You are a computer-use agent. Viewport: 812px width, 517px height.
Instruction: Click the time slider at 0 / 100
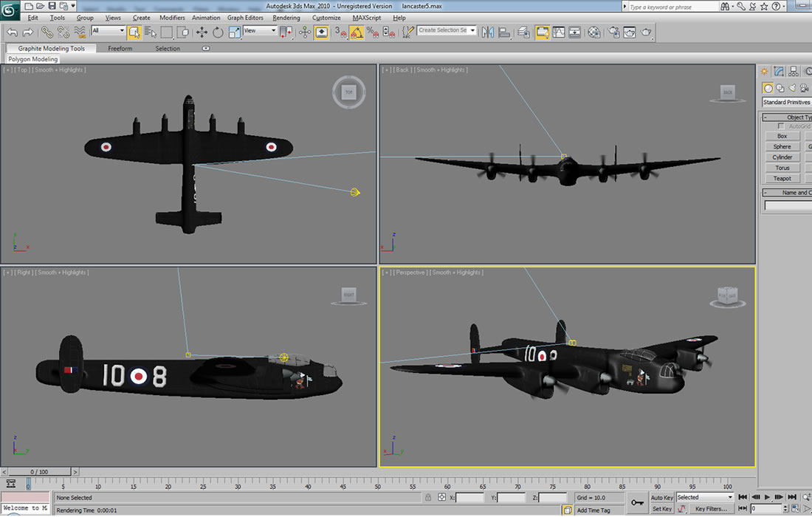(x=38, y=471)
